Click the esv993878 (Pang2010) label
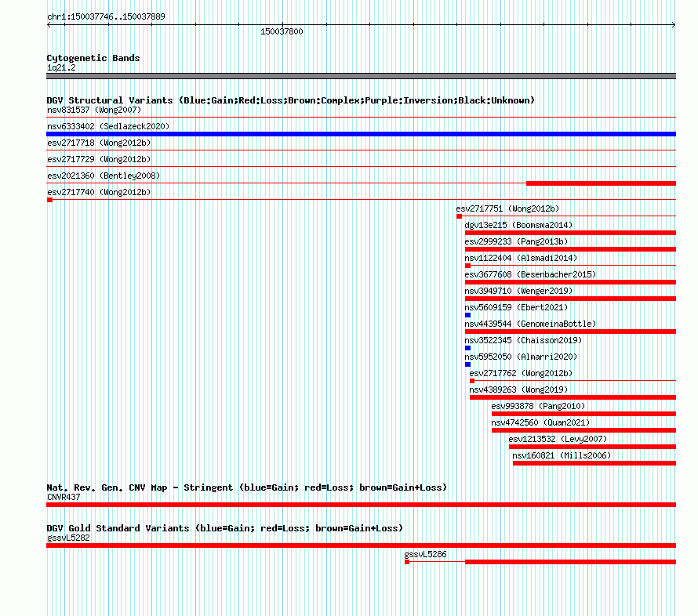 (x=538, y=406)
